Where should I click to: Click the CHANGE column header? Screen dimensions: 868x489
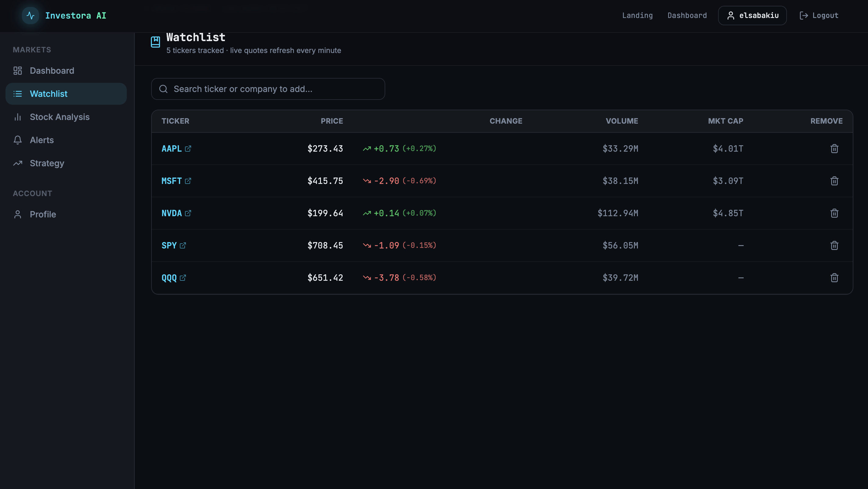[506, 121]
